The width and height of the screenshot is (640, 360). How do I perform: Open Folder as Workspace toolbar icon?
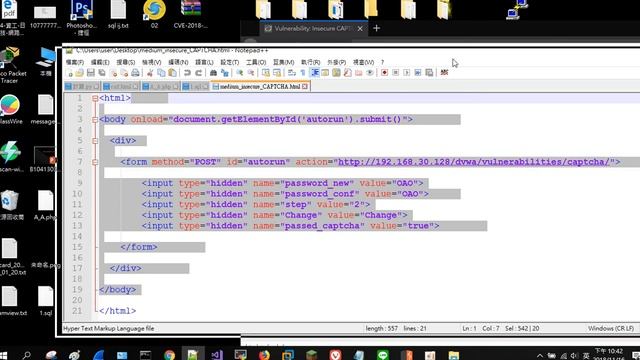[x=358, y=73]
